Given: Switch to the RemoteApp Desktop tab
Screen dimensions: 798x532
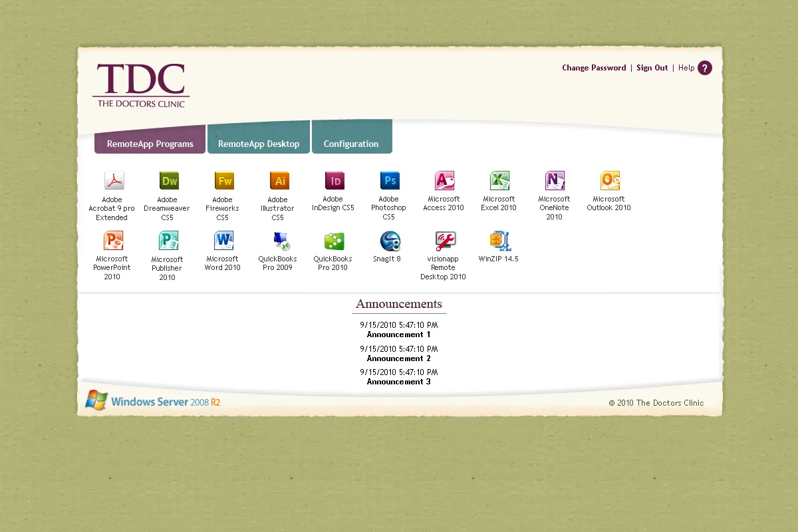Looking at the screenshot, I should pos(259,138).
